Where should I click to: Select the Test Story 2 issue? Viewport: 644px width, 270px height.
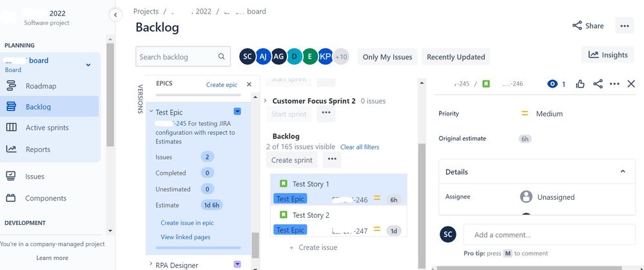339,221
